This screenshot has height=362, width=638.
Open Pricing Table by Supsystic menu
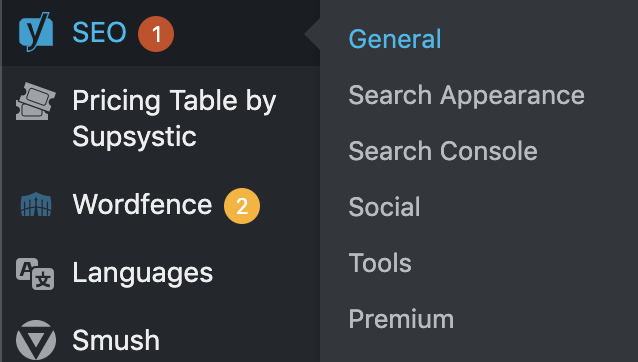point(174,118)
